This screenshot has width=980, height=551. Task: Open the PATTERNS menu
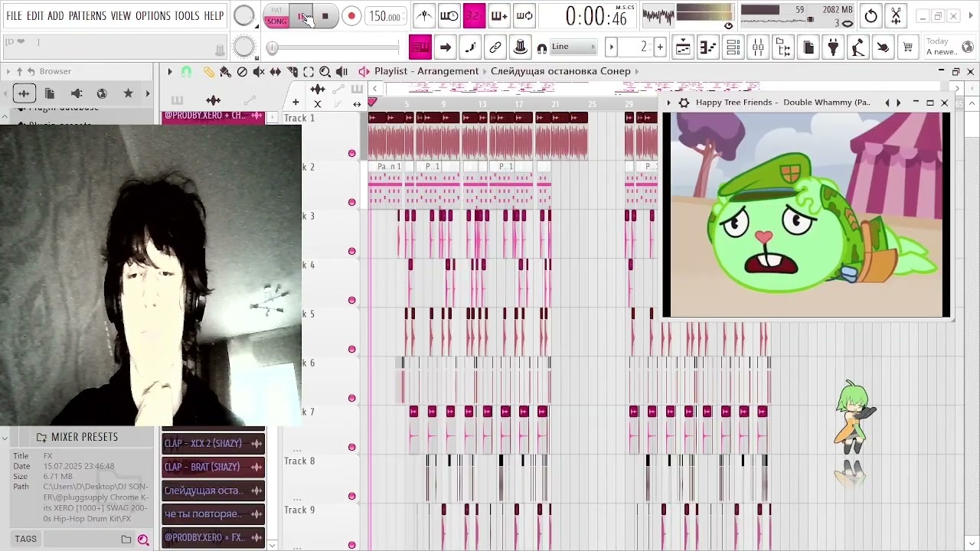pos(87,15)
